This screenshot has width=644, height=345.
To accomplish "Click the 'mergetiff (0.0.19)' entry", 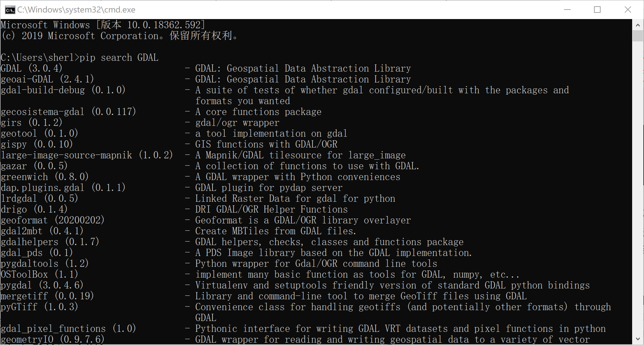I will [x=47, y=296].
